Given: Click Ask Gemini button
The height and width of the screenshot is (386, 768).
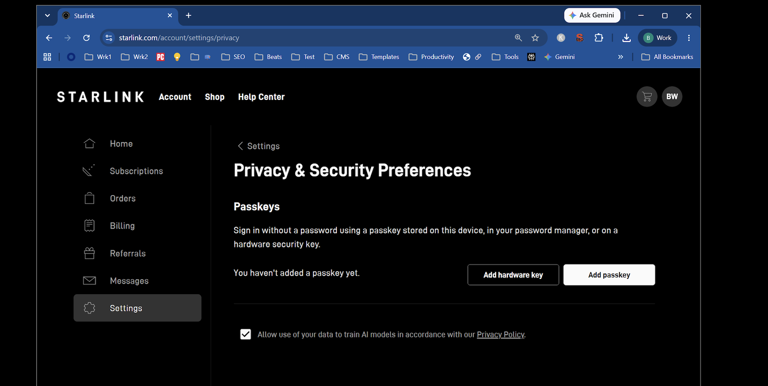Looking at the screenshot, I should (592, 15).
